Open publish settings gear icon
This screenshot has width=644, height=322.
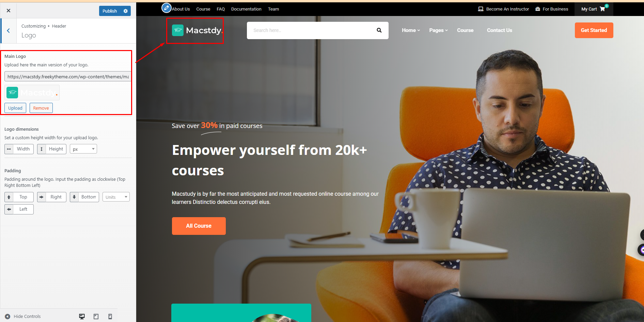[x=126, y=11]
